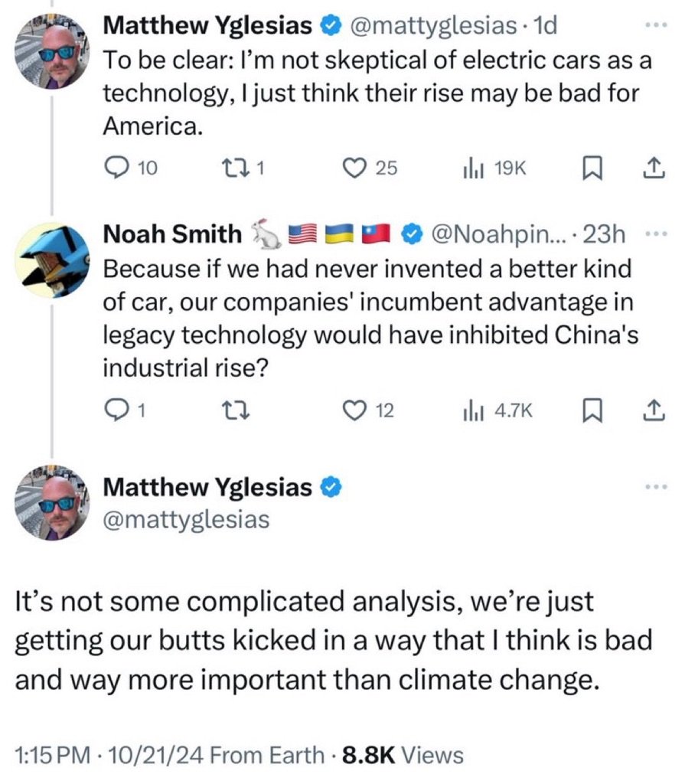This screenshot has height=784, width=685.
Task: Open more options on the main tweet
Action: tap(656, 486)
